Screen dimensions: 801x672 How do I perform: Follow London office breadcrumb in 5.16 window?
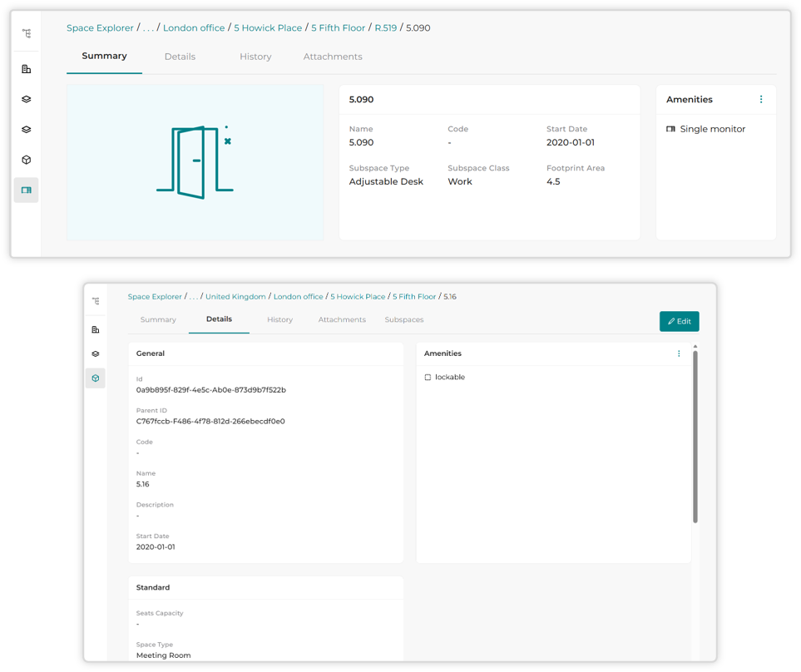tap(299, 297)
